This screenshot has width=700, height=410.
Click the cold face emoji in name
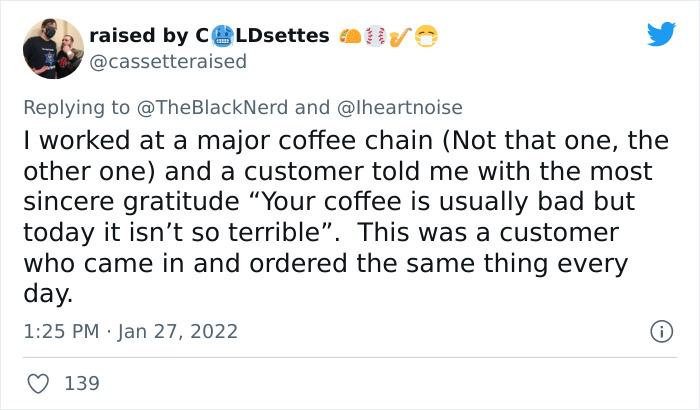[222, 36]
